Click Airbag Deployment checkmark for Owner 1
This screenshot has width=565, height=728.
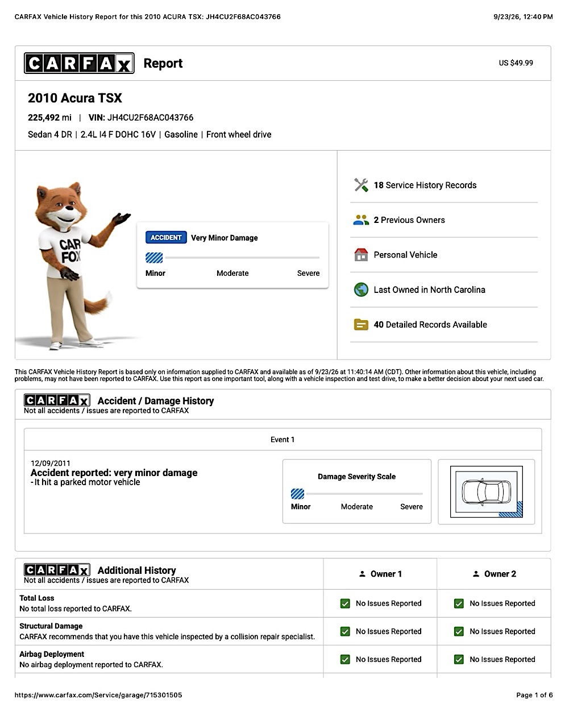[345, 659]
